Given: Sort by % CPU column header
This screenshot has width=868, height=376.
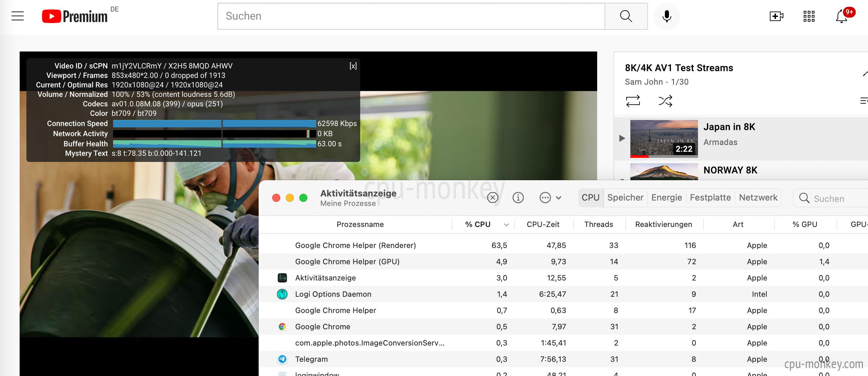Looking at the screenshot, I should point(483,224).
